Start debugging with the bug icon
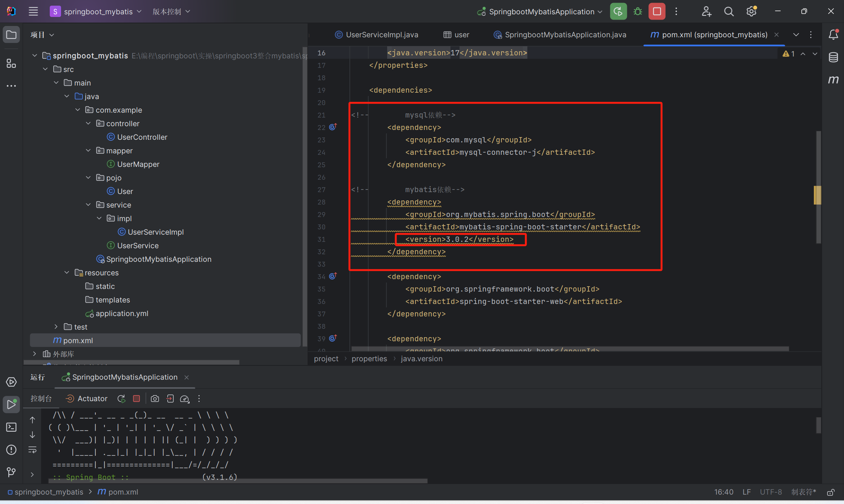The width and height of the screenshot is (844, 504). tap(638, 12)
